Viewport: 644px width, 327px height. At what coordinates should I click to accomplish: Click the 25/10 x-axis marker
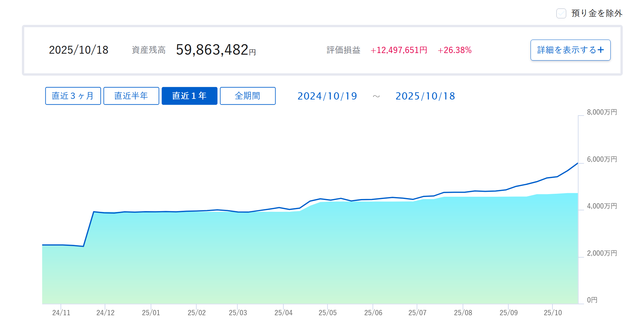(553, 313)
